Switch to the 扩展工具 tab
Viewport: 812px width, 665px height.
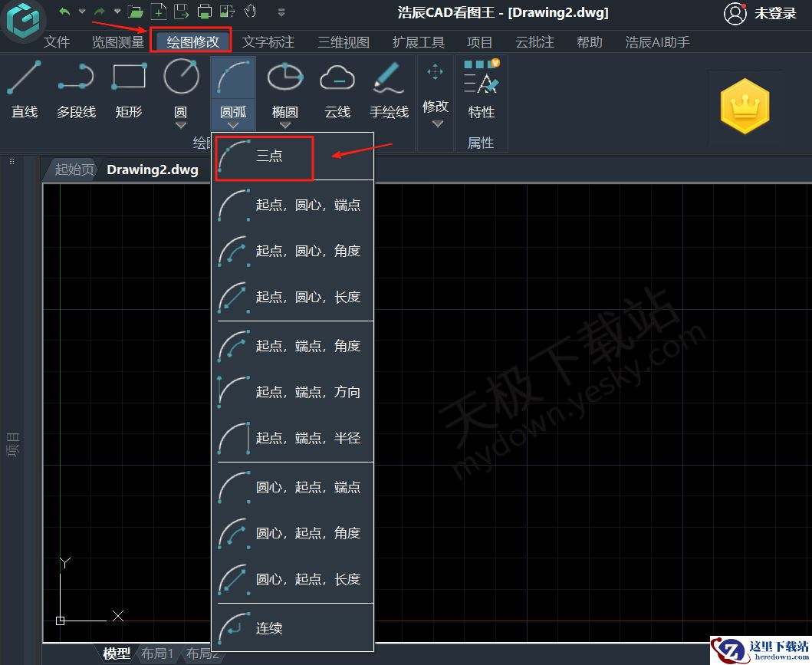pyautogui.click(x=419, y=42)
